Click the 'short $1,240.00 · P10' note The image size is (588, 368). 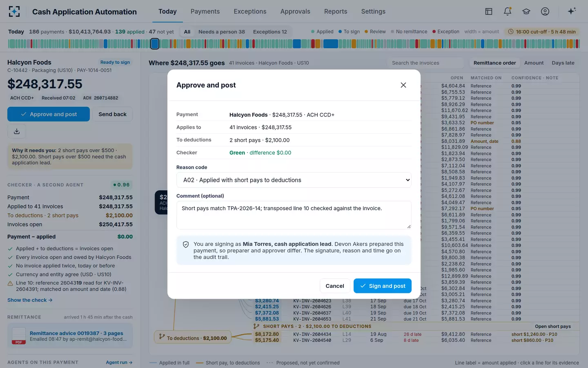[x=534, y=334]
